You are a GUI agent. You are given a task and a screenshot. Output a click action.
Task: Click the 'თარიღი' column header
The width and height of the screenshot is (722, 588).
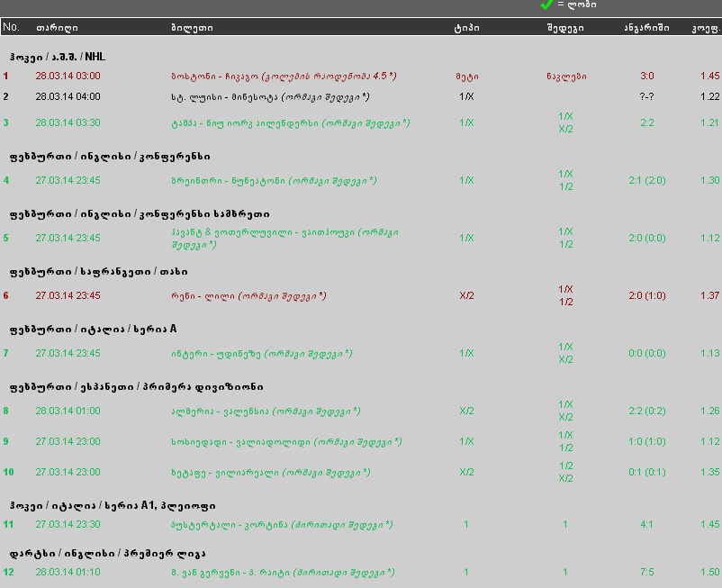57,28
